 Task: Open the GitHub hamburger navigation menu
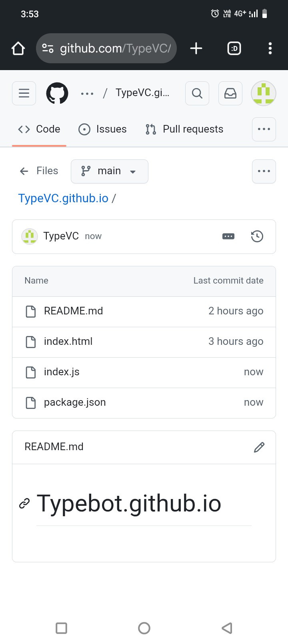(24, 93)
